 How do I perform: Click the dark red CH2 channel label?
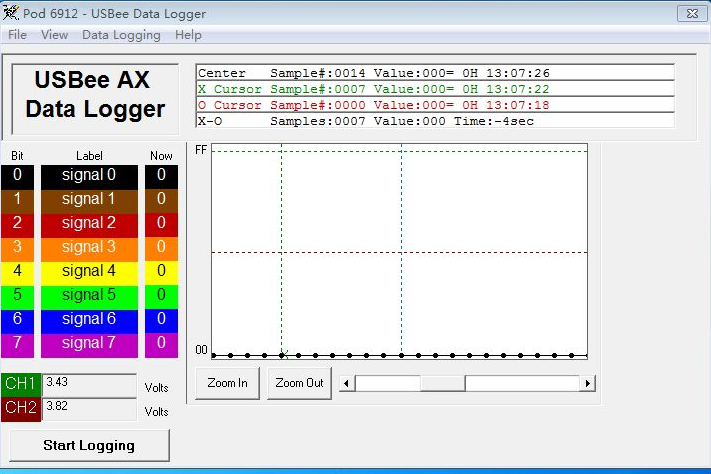pyautogui.click(x=21, y=410)
